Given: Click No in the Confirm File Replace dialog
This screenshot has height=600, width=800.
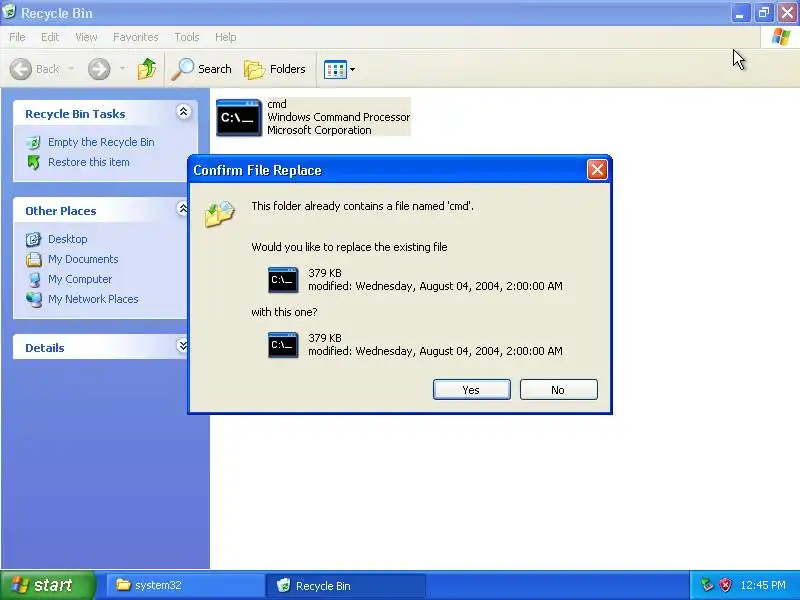Looking at the screenshot, I should pyautogui.click(x=558, y=390).
